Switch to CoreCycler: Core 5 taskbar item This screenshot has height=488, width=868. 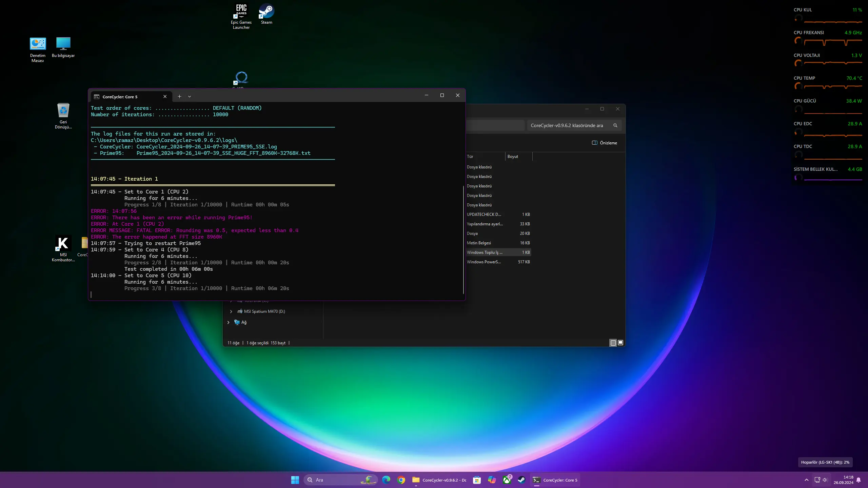coord(555,480)
